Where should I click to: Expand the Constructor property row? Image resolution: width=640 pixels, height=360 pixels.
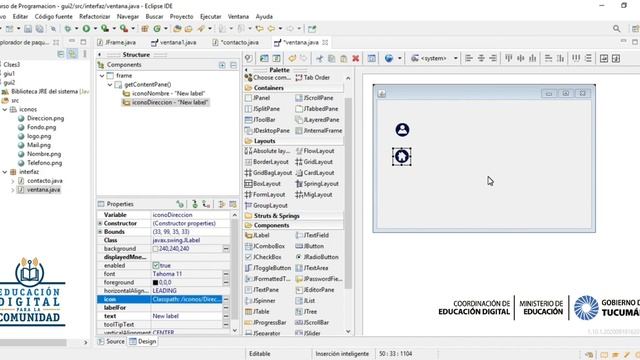click(x=100, y=223)
